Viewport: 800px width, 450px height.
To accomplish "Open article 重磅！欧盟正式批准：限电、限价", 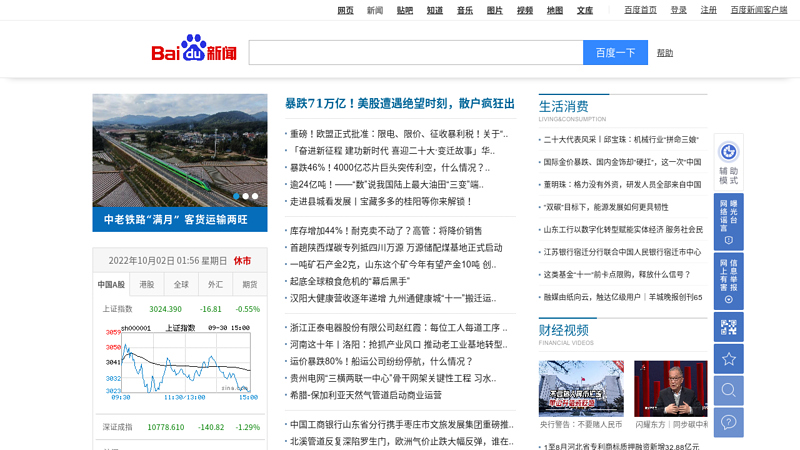I will pyautogui.click(x=398, y=134).
